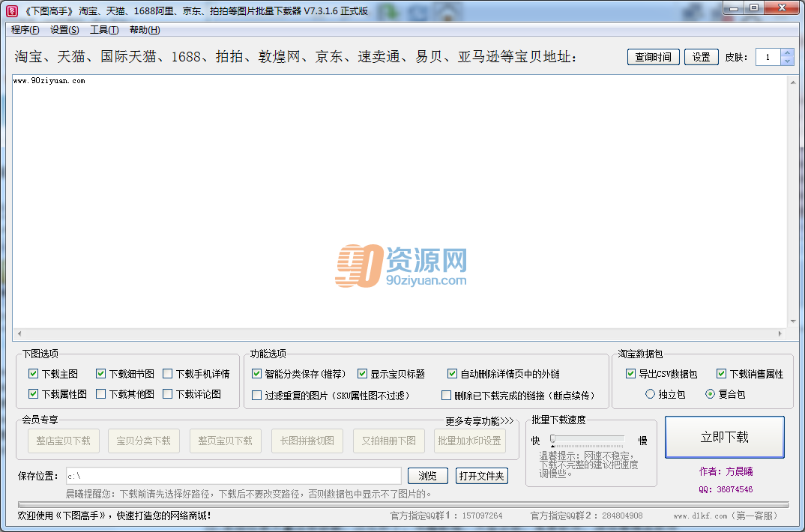Close the 下图高手 window

pos(782,7)
